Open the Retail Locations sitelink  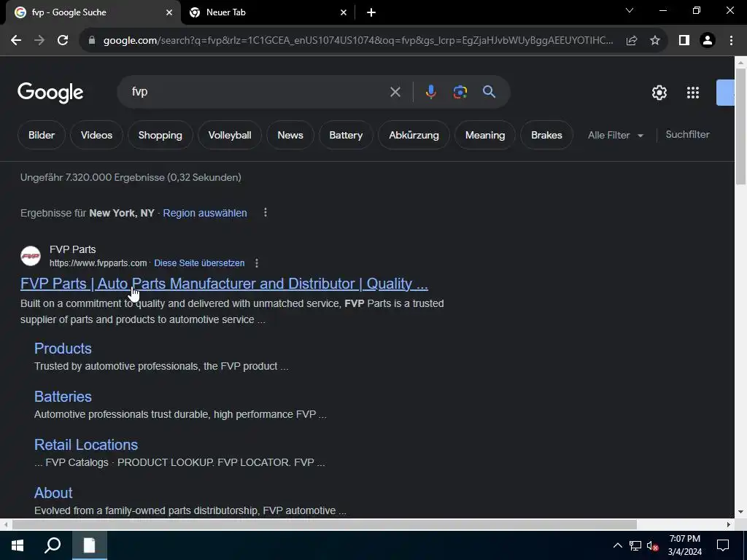point(86,444)
